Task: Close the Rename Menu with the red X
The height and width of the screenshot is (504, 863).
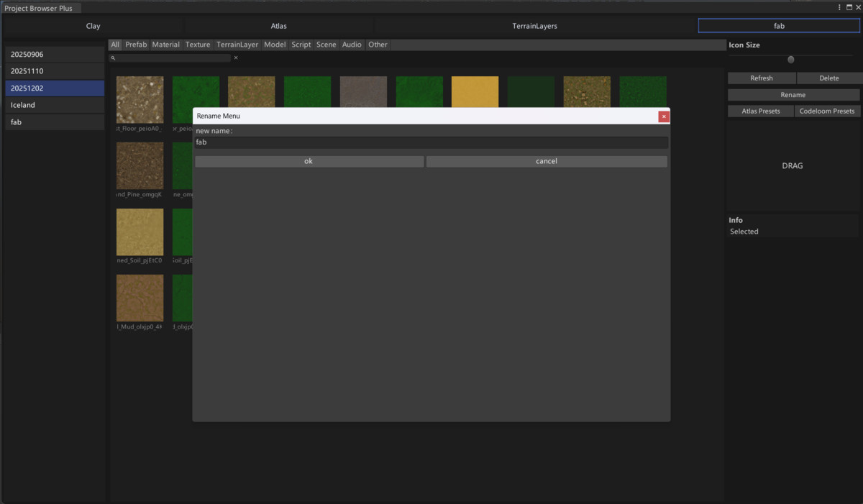Action: tap(664, 116)
